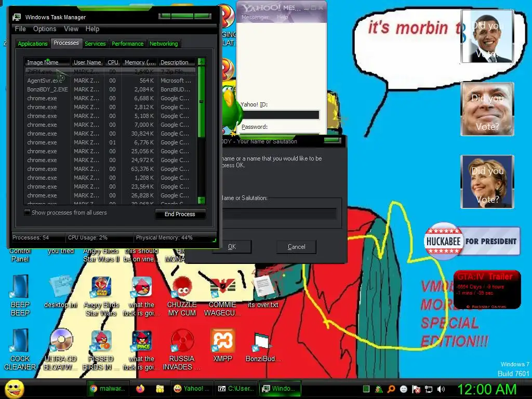
Task: Select the chrome.exe row using 63,376 K
Action: [x=110, y=169]
